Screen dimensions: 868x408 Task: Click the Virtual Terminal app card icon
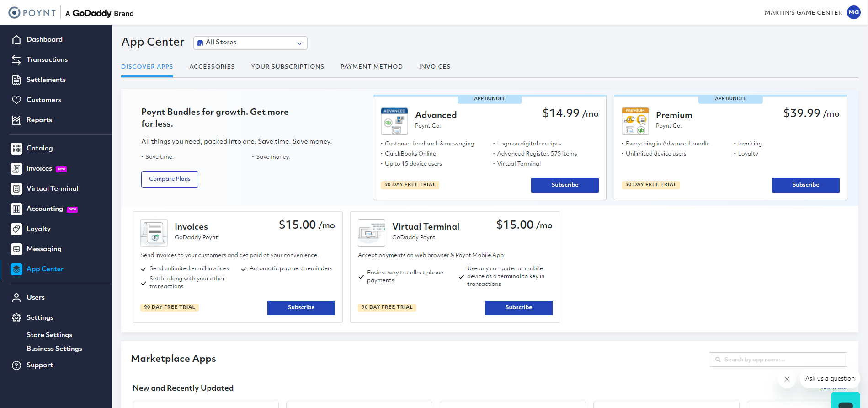tap(372, 233)
